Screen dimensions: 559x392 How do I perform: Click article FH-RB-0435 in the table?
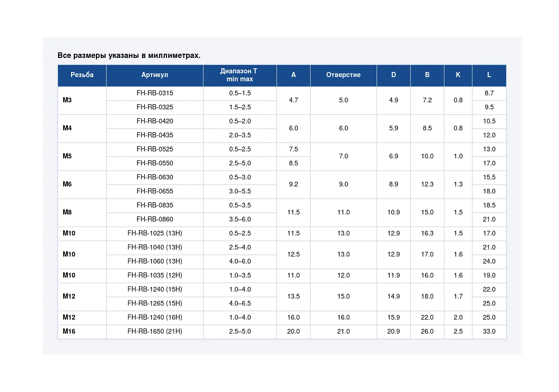click(155, 135)
